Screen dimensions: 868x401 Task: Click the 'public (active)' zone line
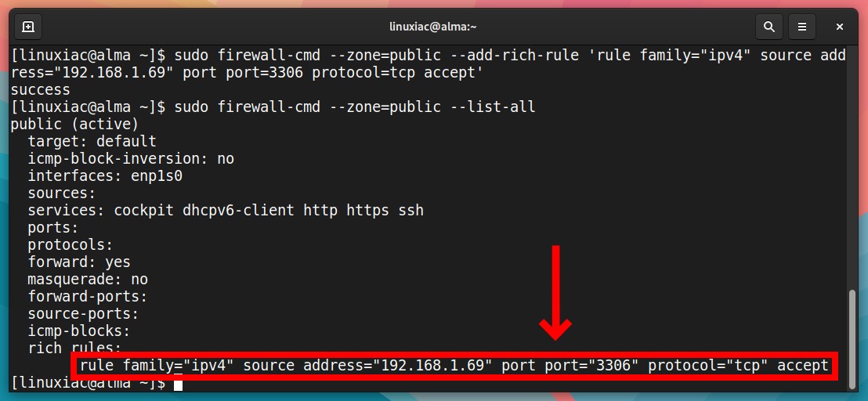[x=74, y=125]
